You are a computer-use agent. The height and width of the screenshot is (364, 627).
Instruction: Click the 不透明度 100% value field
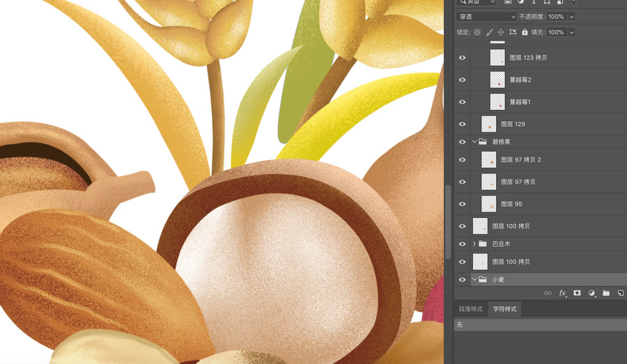[x=556, y=17]
